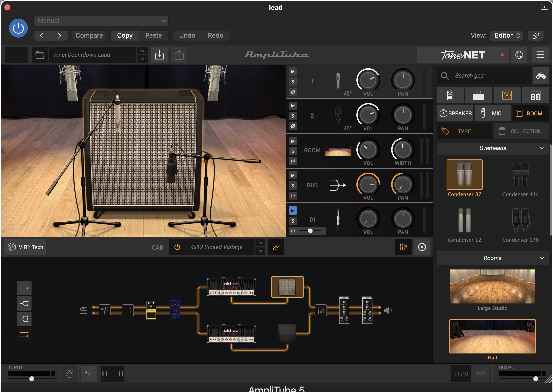553x392 pixels.
Task: Select the upper sld100 amp head
Action: click(231, 287)
